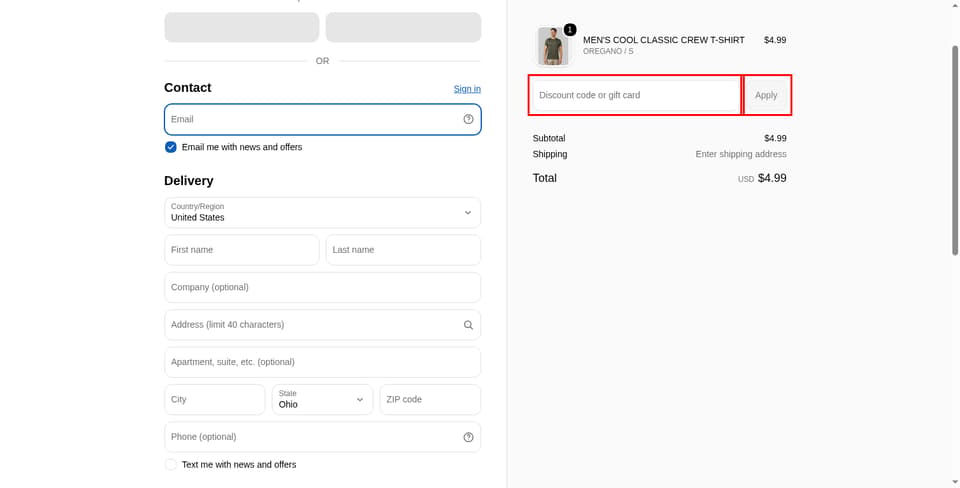The image size is (960, 488).
Task: Click the t-shirt product thumbnail
Action: (553, 46)
